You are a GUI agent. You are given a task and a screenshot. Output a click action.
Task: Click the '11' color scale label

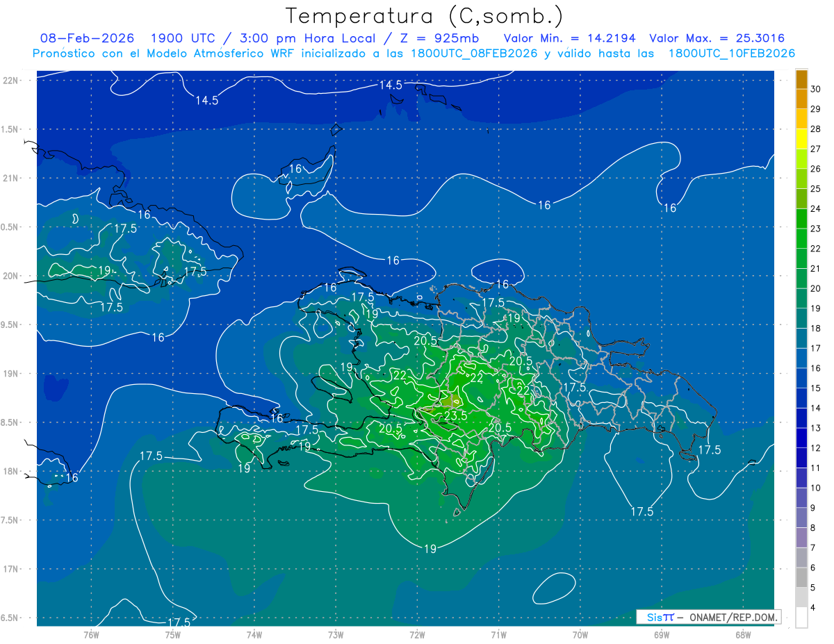pyautogui.click(x=816, y=468)
